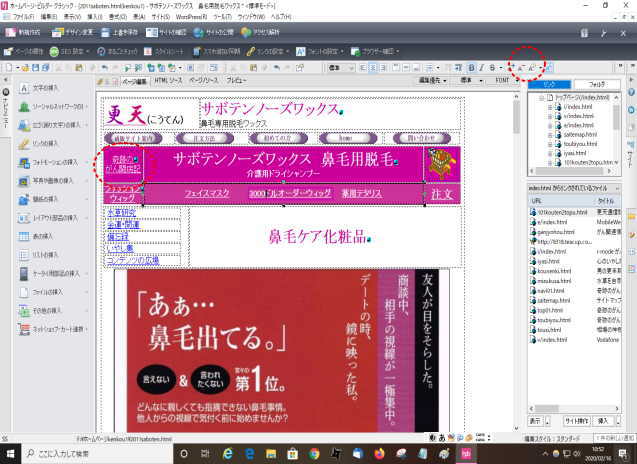Open Chrome from the taskbar
637x464 pixels.
click(314, 453)
